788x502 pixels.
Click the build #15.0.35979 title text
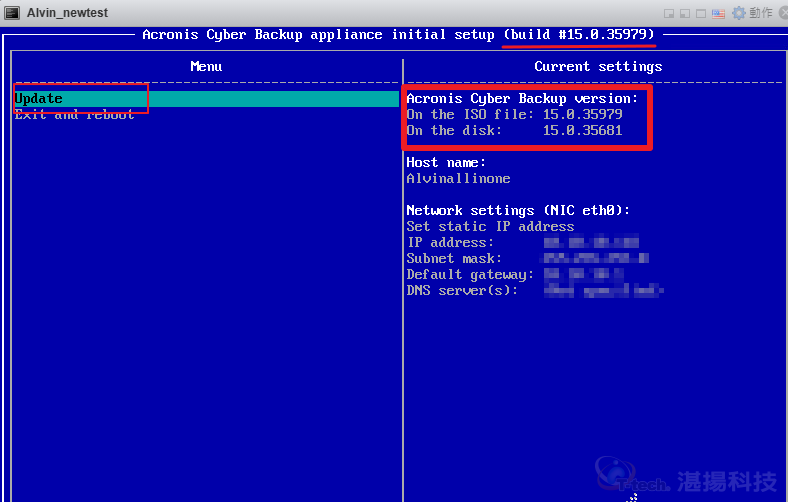click(578, 34)
